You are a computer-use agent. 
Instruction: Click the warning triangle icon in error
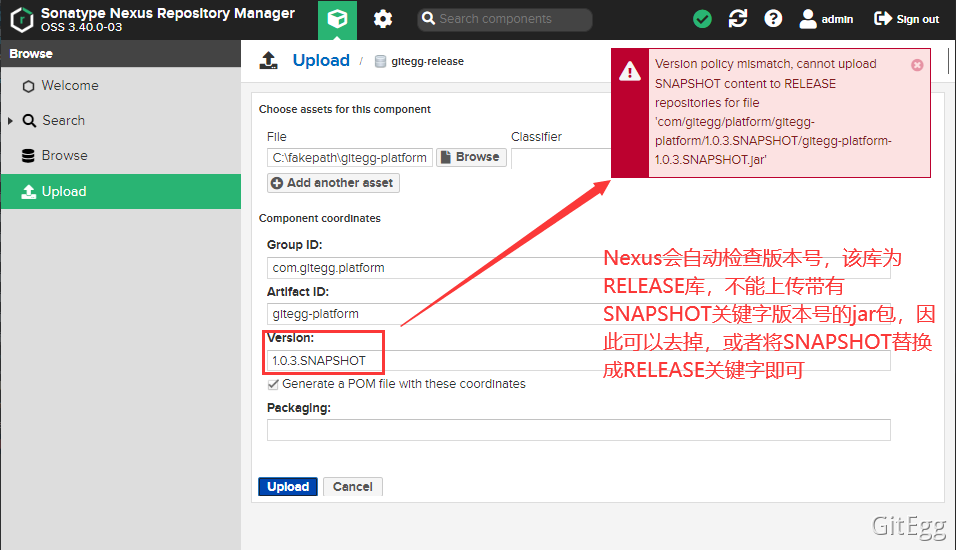pos(630,72)
